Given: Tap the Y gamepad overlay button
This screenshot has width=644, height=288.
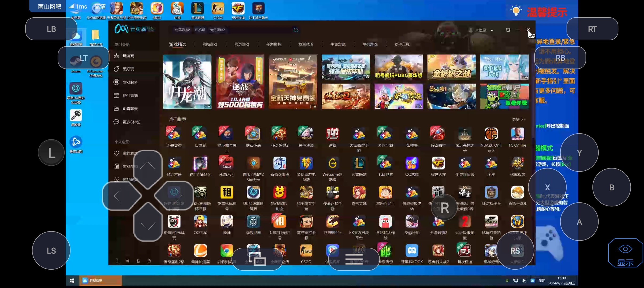Looking at the screenshot, I should pos(579,153).
